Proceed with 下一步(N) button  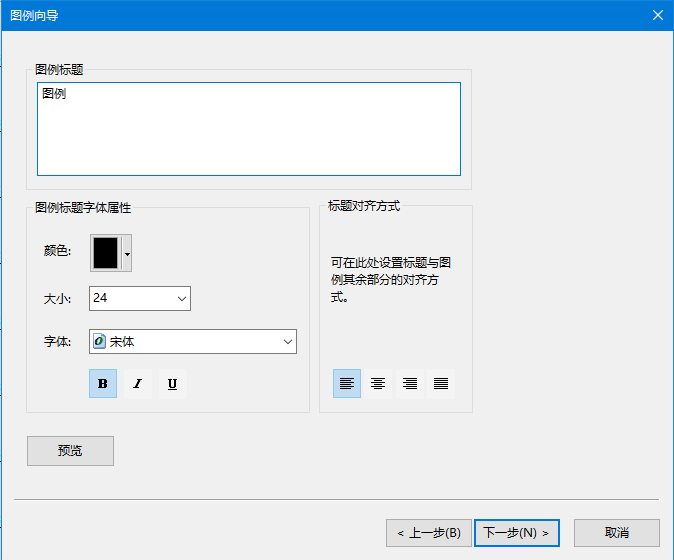517,533
